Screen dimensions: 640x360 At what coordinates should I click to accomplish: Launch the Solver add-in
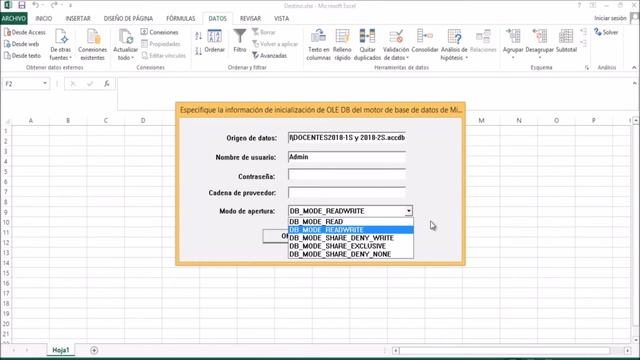pos(606,32)
